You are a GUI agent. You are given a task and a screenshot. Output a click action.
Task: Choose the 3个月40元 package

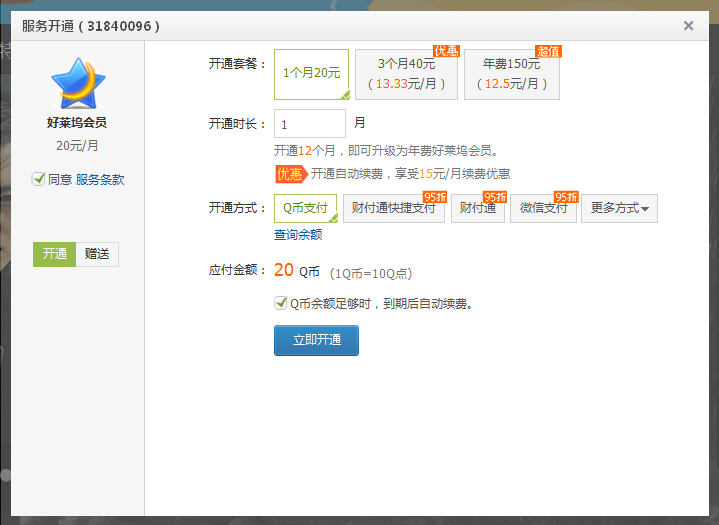406,74
